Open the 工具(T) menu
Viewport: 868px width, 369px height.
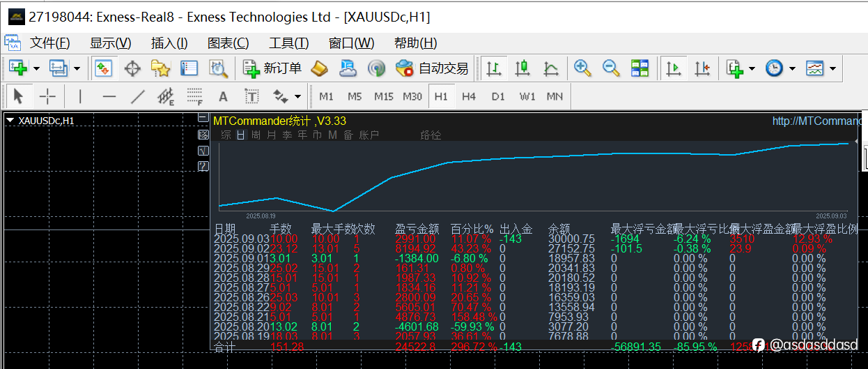tap(288, 43)
